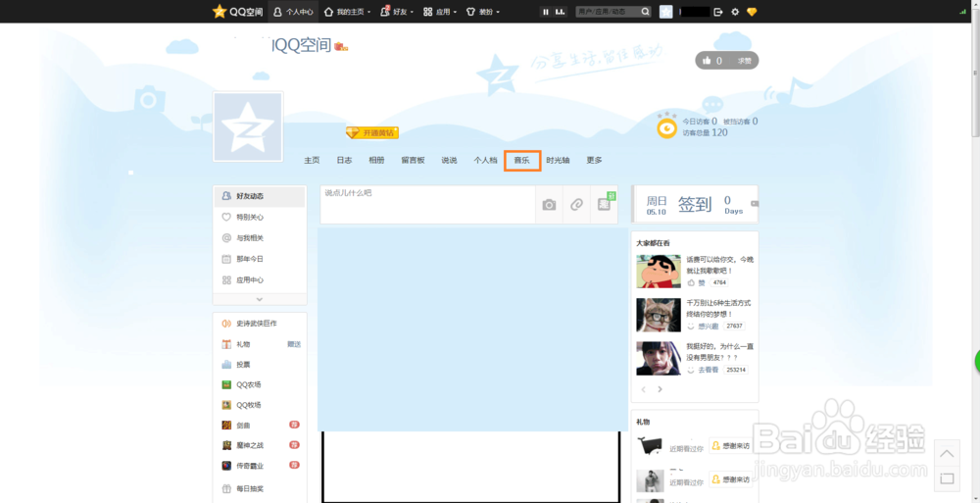Click the search magnifier icon
This screenshot has height=503, width=980.
point(645,11)
